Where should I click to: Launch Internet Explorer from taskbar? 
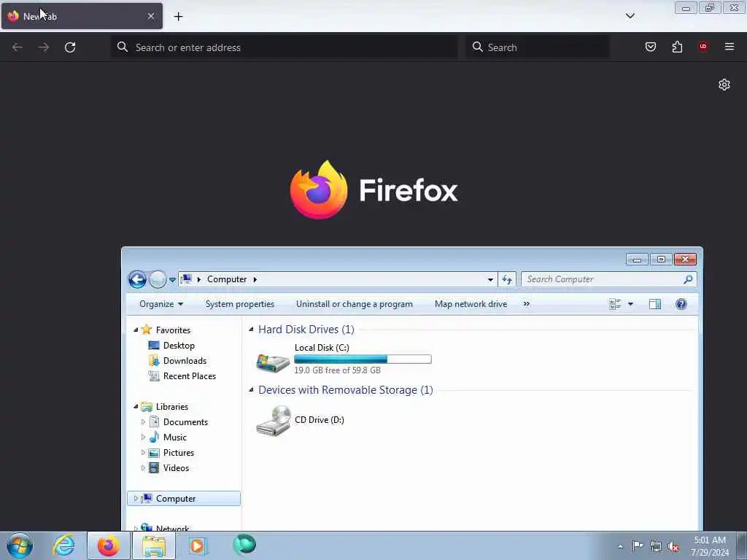(63, 545)
